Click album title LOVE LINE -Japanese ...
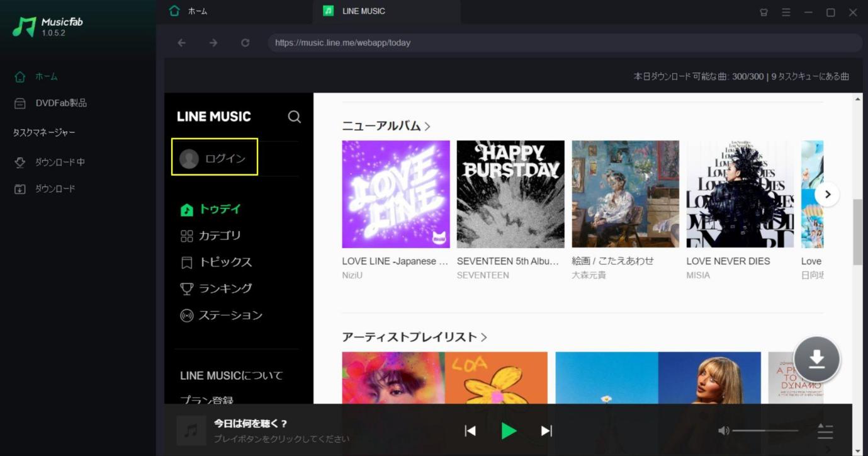Image resolution: width=868 pixels, height=456 pixels. (395, 261)
